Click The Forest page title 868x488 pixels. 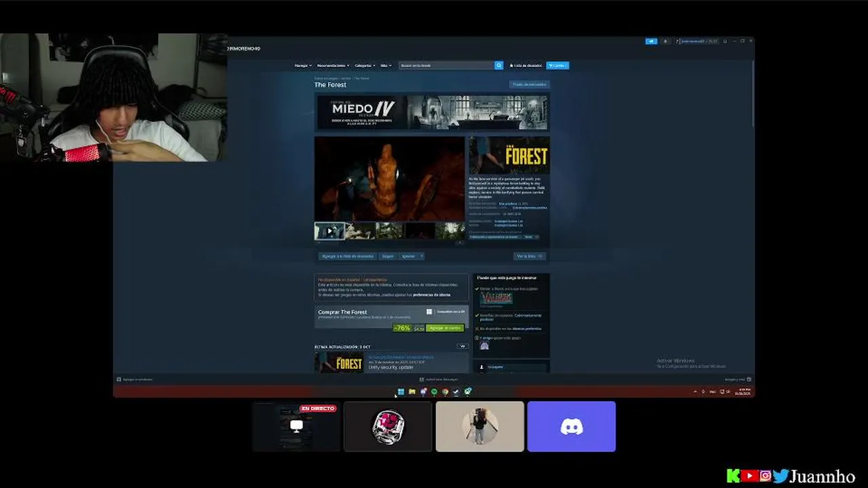pyautogui.click(x=330, y=85)
